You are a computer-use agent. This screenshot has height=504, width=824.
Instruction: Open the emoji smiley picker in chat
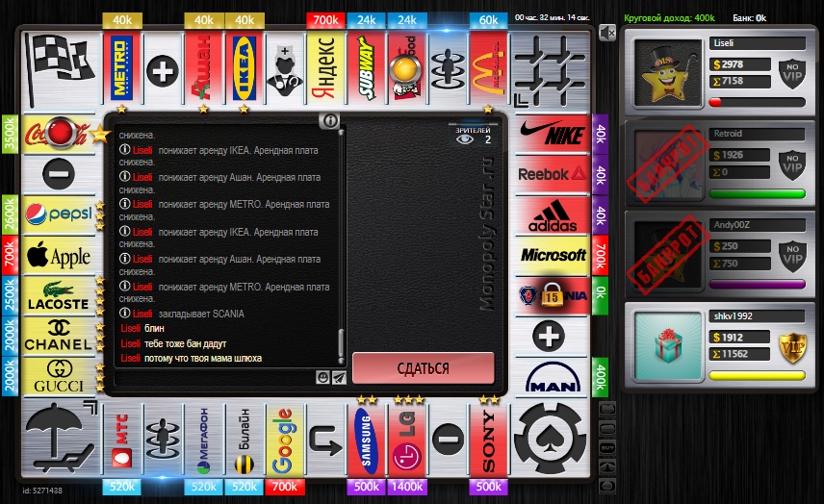[323, 378]
